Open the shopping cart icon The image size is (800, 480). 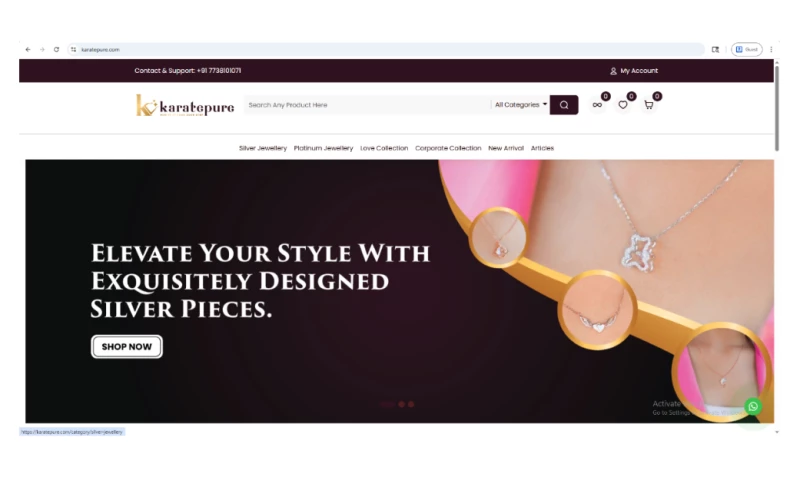[648, 105]
